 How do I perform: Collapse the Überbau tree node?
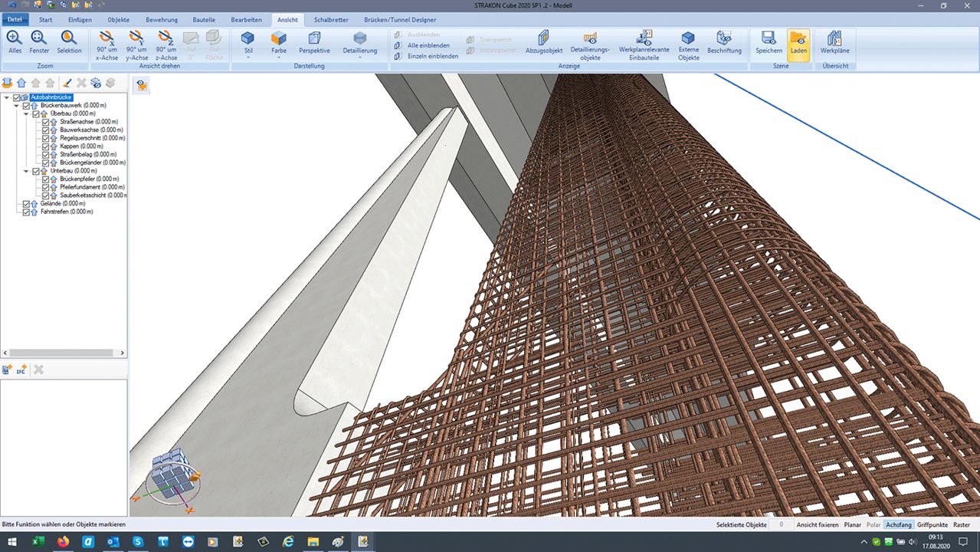[27, 114]
